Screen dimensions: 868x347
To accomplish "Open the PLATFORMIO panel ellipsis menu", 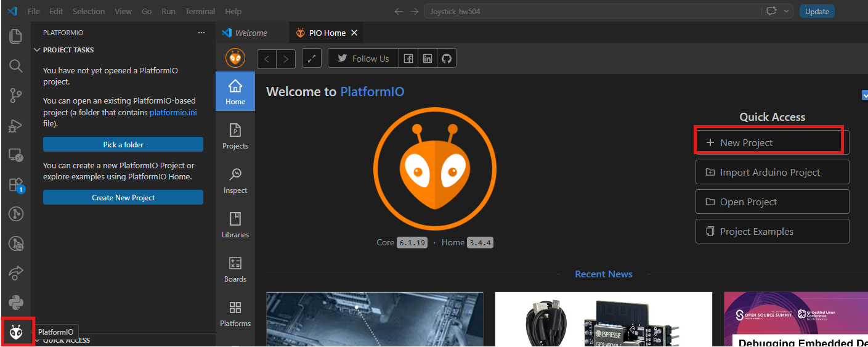I will point(201,33).
